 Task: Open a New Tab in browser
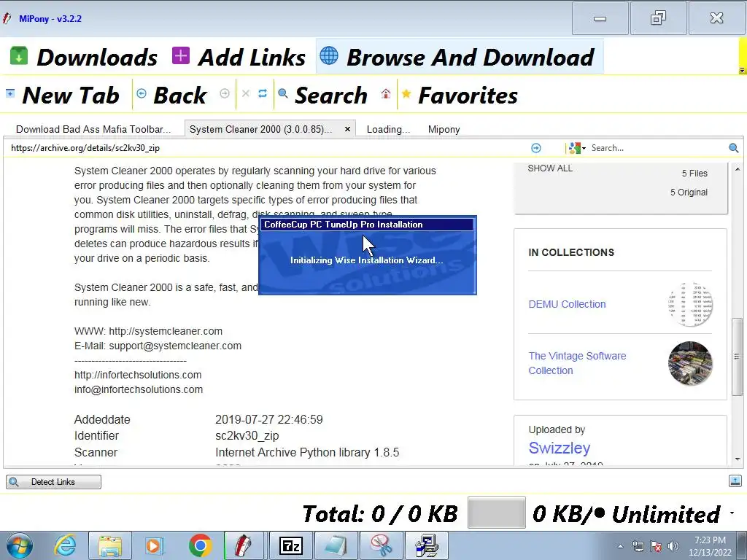63,95
